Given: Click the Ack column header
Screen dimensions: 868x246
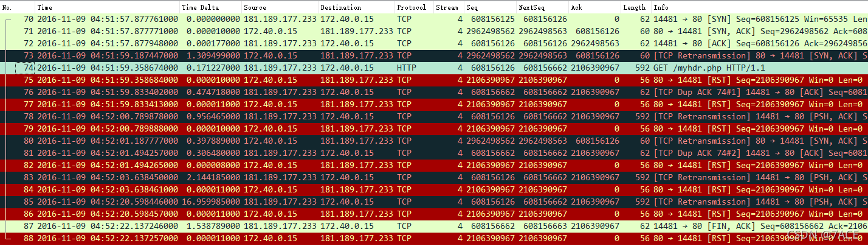Looking at the screenshot, I should click(x=594, y=7).
